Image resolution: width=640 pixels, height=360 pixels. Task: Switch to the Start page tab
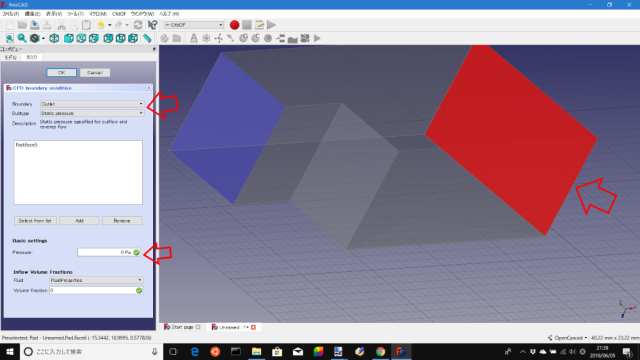[x=182, y=327]
